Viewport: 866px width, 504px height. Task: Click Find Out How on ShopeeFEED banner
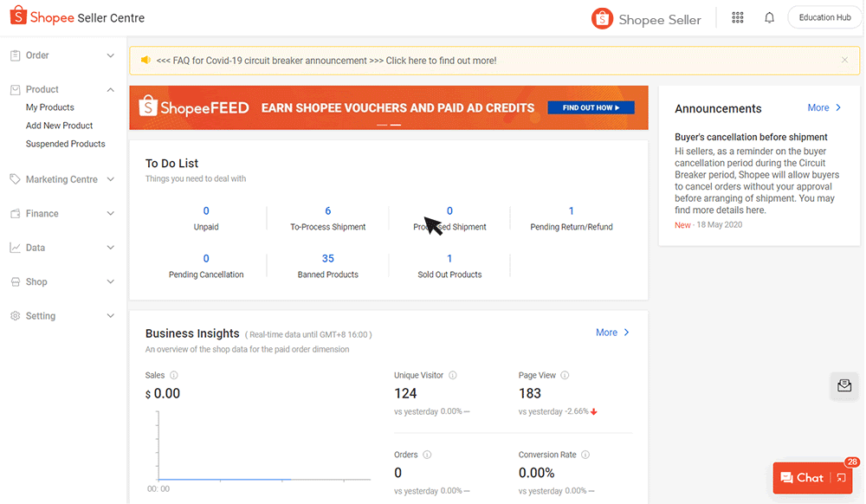pos(591,107)
